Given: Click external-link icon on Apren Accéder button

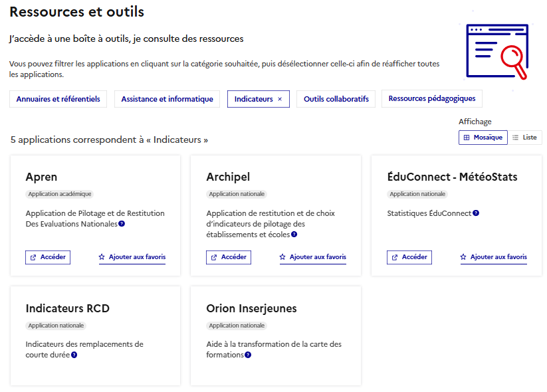Looking at the screenshot, I should click(x=33, y=257).
